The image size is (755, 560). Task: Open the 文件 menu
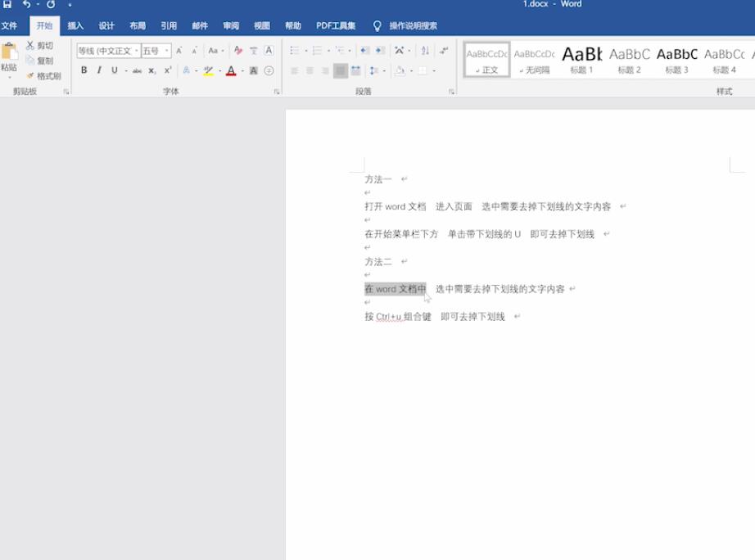pyautogui.click(x=9, y=25)
